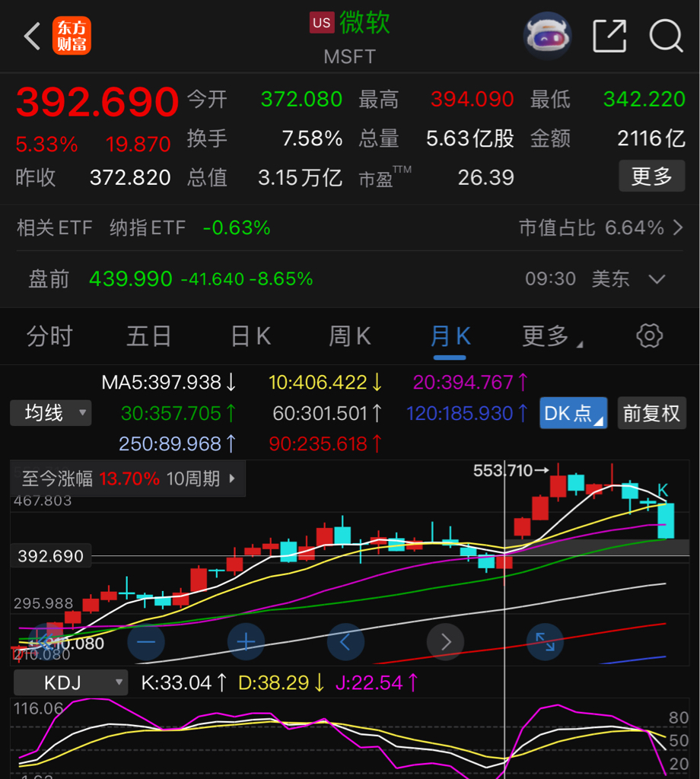Tap the MSFT ticker symbol
The height and width of the screenshot is (779, 700).
coord(350,56)
